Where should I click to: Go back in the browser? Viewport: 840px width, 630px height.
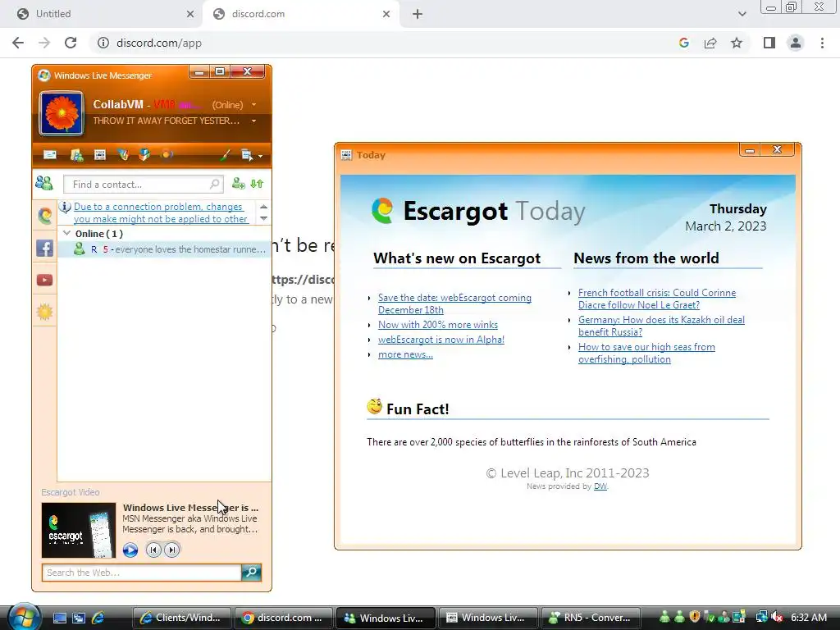pyautogui.click(x=18, y=43)
